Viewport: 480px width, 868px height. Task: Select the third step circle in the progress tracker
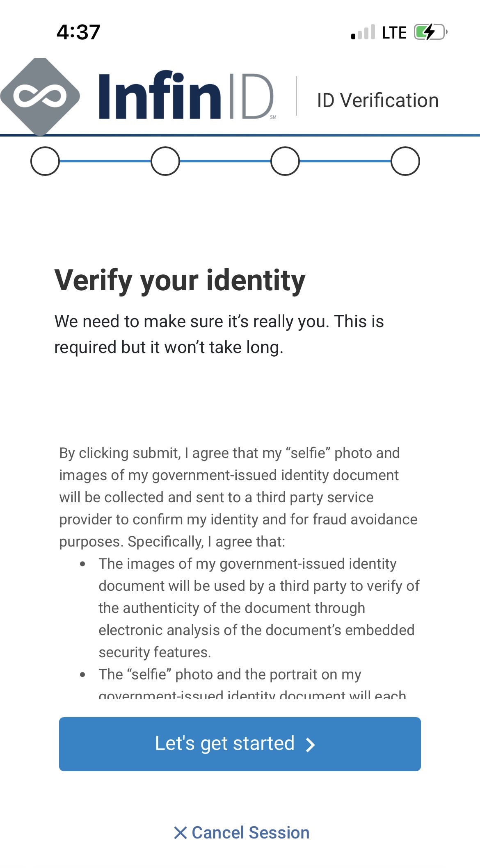[285, 161]
